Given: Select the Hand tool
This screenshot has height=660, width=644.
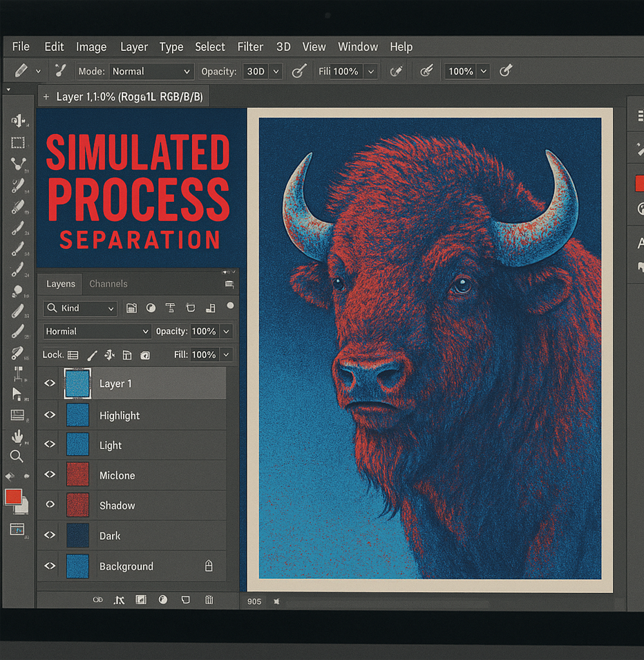Looking at the screenshot, I should coord(19,435).
